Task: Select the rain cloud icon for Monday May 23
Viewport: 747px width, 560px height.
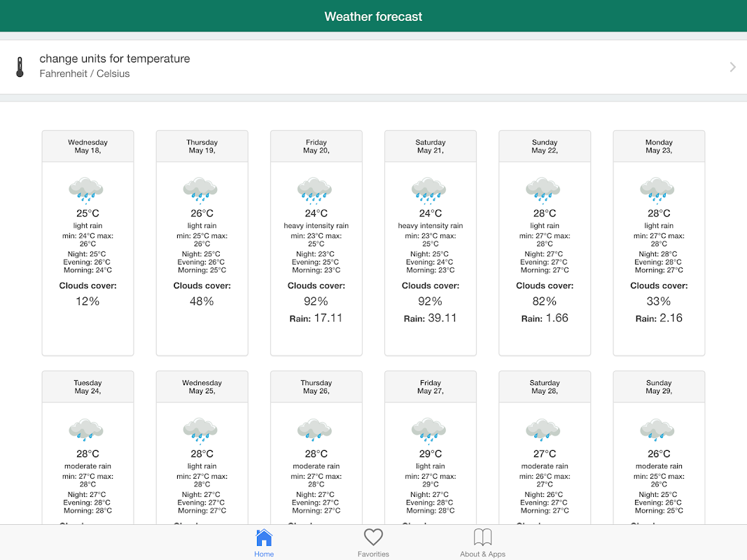Action: point(657,190)
